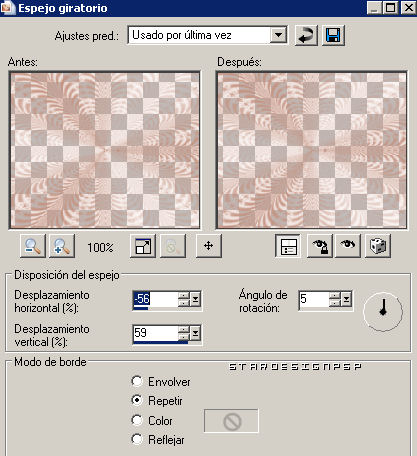The width and height of the screenshot is (417, 456).
Task: Click the proof eye icon
Action: (x=348, y=246)
